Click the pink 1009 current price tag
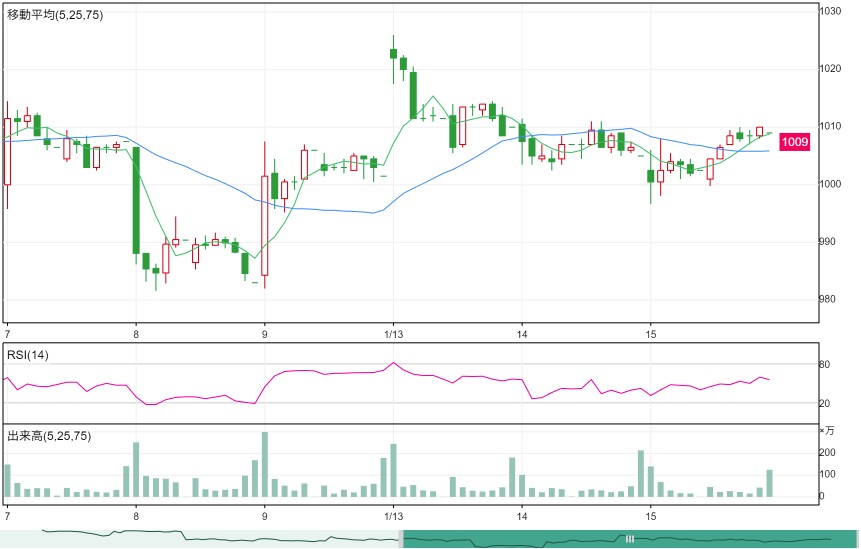 tap(795, 142)
